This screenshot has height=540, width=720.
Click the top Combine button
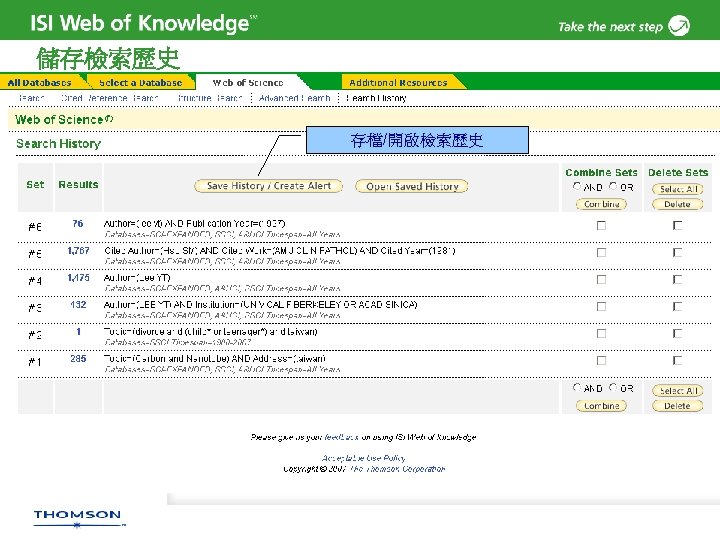(602, 204)
